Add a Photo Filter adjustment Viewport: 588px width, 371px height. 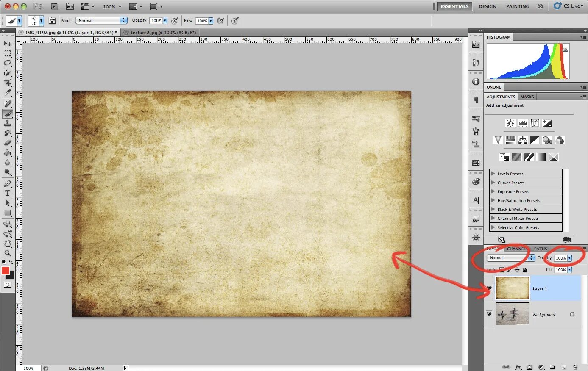click(547, 140)
